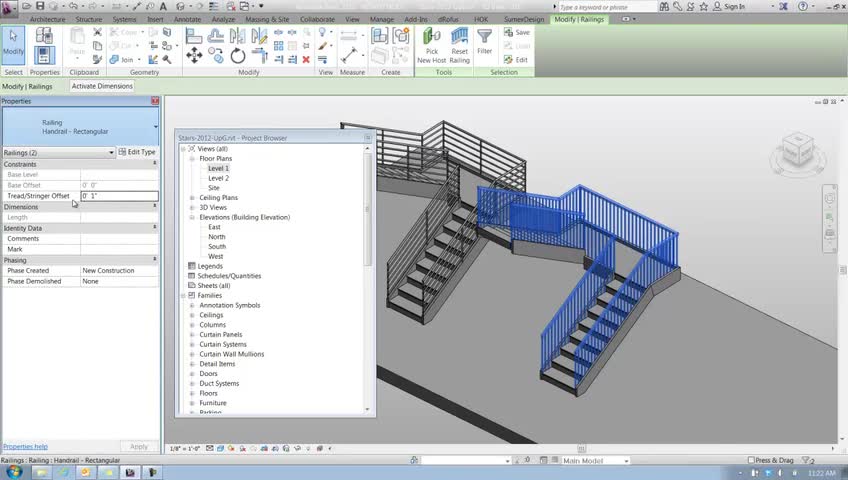
Task: Open the Annotate ribbon tab
Action: pos(187,19)
